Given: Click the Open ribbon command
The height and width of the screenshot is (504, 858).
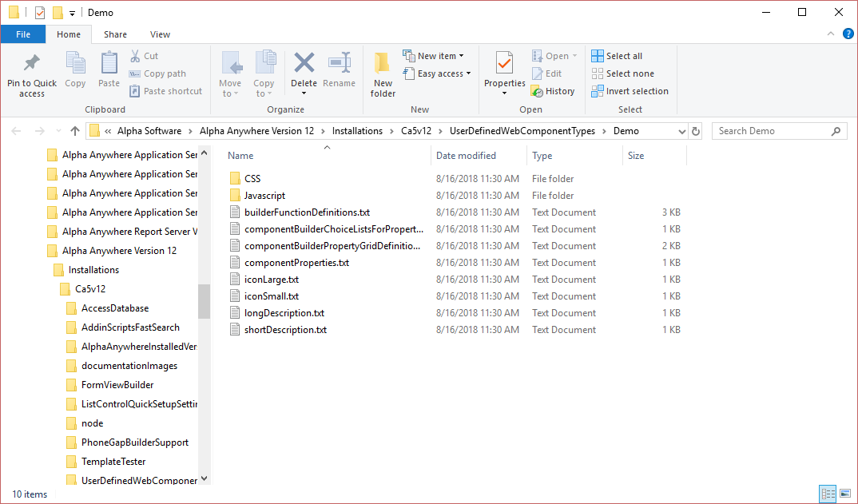Looking at the screenshot, I should pyautogui.click(x=554, y=56).
